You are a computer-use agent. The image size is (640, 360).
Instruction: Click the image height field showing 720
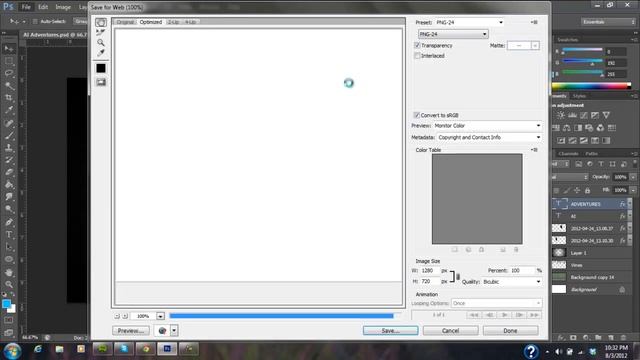pos(429,282)
